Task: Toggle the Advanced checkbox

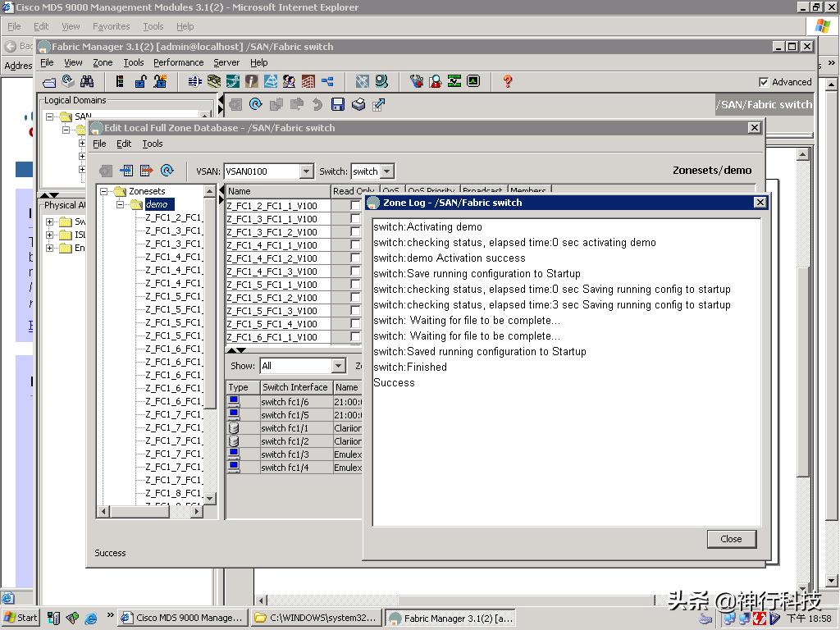Action: click(x=764, y=82)
